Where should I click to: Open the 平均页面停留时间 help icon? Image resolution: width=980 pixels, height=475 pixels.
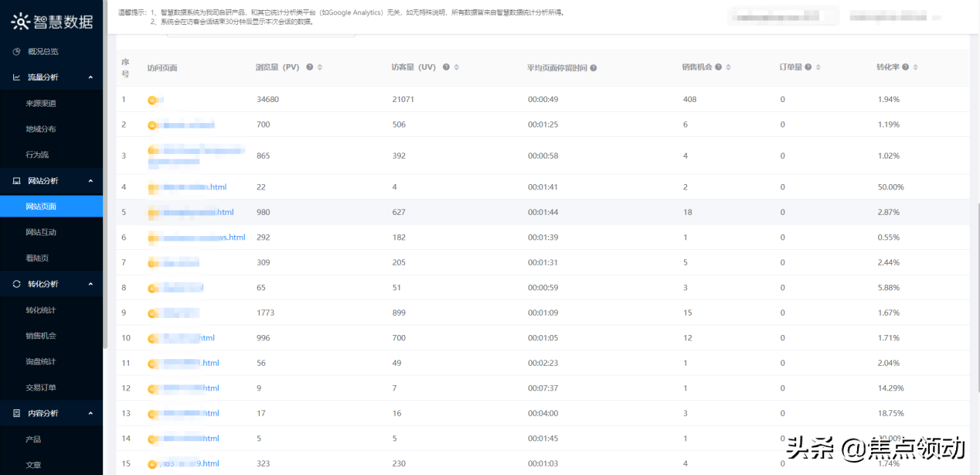point(593,67)
